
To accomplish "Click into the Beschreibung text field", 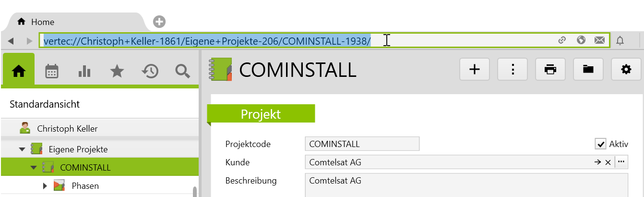I will point(466,185).
